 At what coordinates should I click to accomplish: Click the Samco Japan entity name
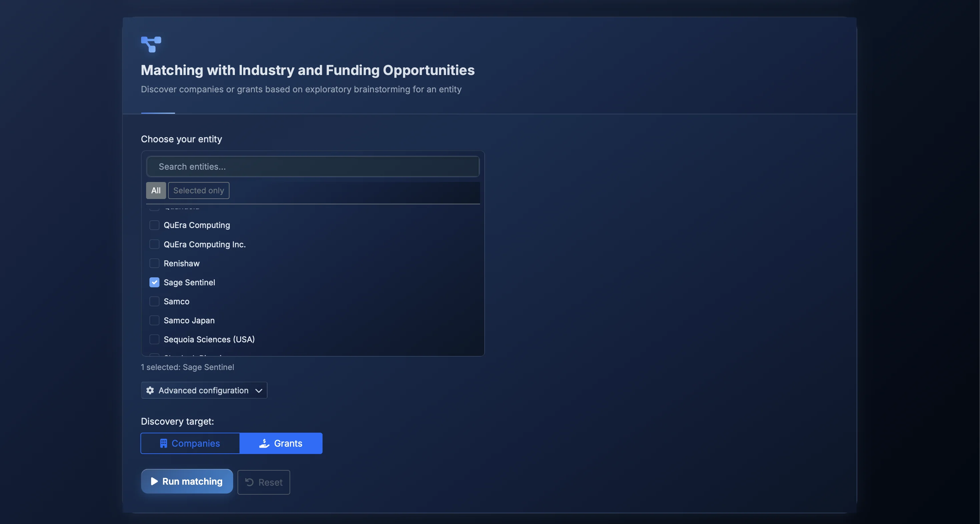[189, 320]
